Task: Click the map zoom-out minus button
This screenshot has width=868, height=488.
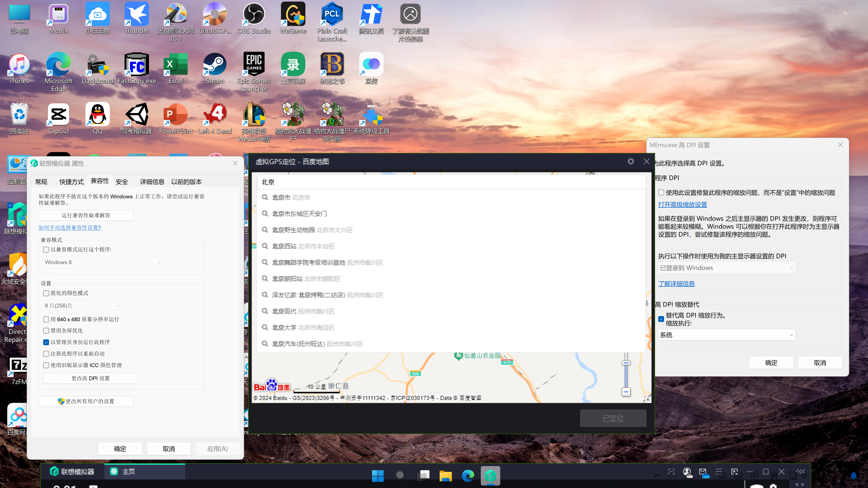Action: click(626, 392)
